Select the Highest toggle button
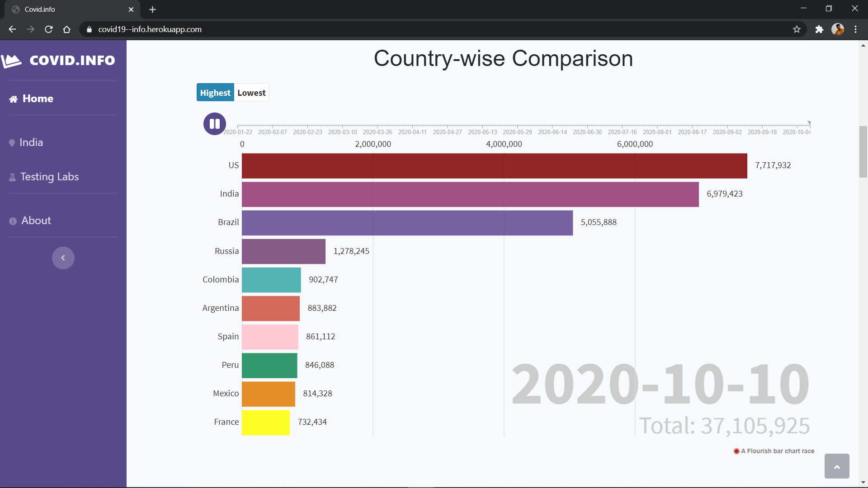The image size is (868, 488). tap(215, 93)
